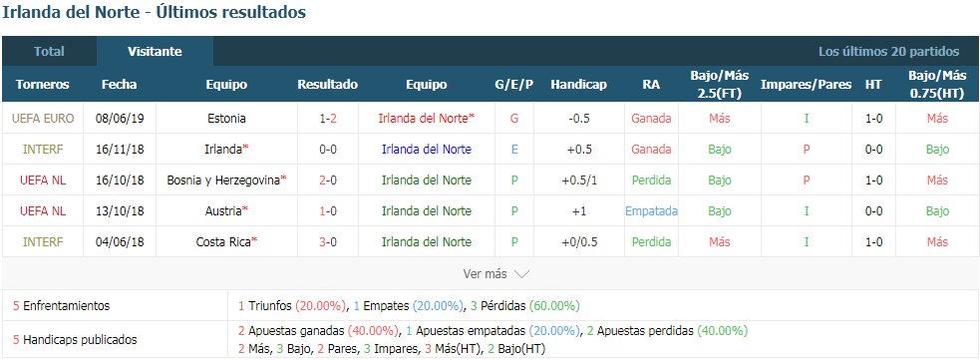
Task: Click Irlanda del Norte in blue text
Action: point(427,150)
